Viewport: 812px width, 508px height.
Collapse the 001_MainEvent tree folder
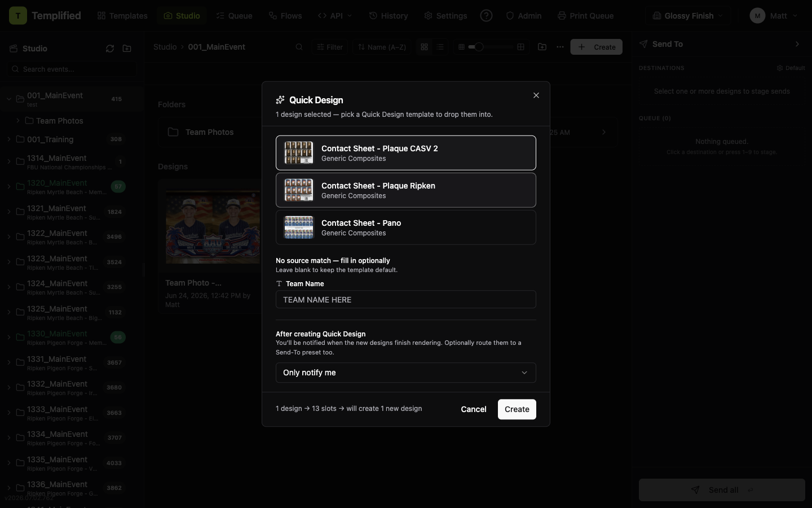[x=9, y=99]
